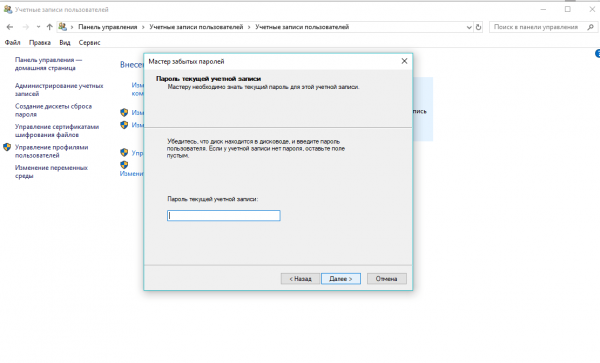This screenshot has height=363, width=600.
Task: Open the Файл menu
Action: tap(13, 42)
